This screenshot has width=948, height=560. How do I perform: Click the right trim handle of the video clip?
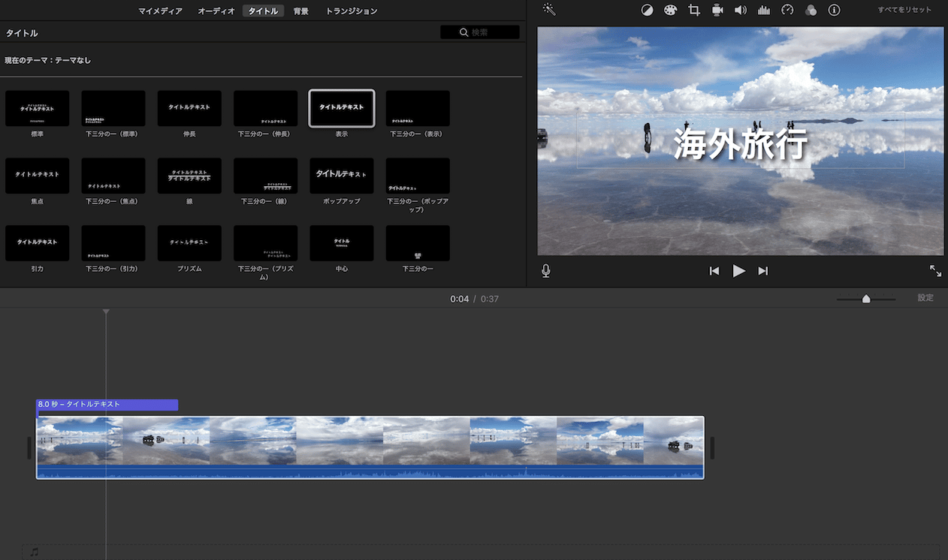pos(712,448)
